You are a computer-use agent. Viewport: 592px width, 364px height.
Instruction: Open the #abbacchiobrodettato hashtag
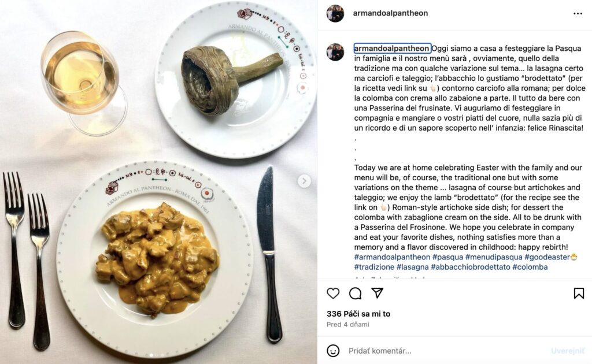(x=471, y=267)
